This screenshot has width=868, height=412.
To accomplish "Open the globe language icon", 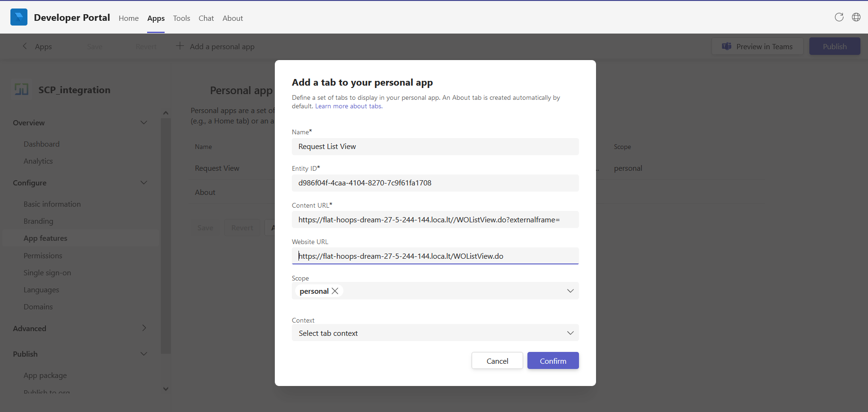I will tap(856, 18).
